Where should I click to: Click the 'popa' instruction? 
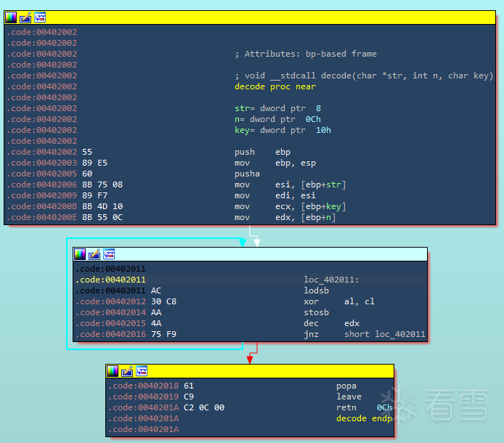point(346,386)
